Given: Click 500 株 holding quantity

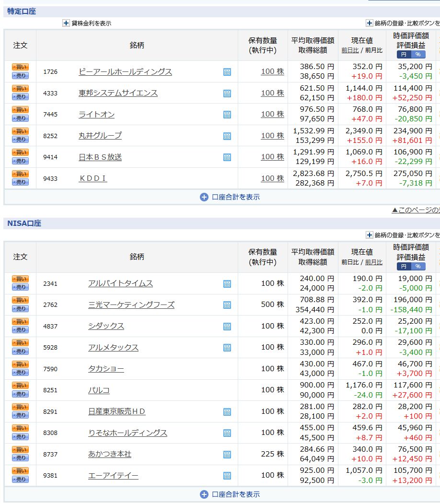Looking at the screenshot, I should point(272,305).
